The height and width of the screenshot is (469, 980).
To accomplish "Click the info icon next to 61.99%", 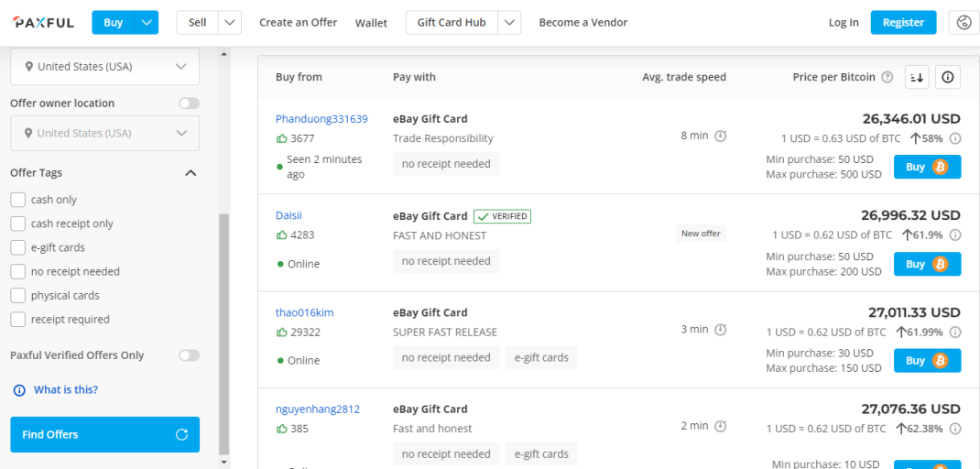I will (x=955, y=332).
